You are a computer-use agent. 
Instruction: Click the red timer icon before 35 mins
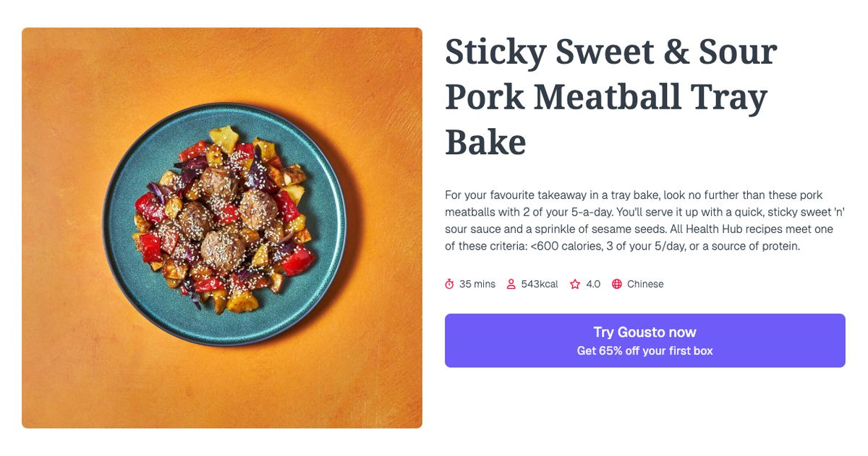point(449,284)
